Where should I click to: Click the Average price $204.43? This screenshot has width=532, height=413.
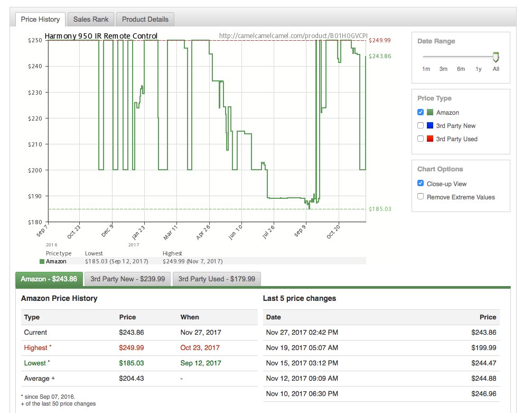(132, 378)
